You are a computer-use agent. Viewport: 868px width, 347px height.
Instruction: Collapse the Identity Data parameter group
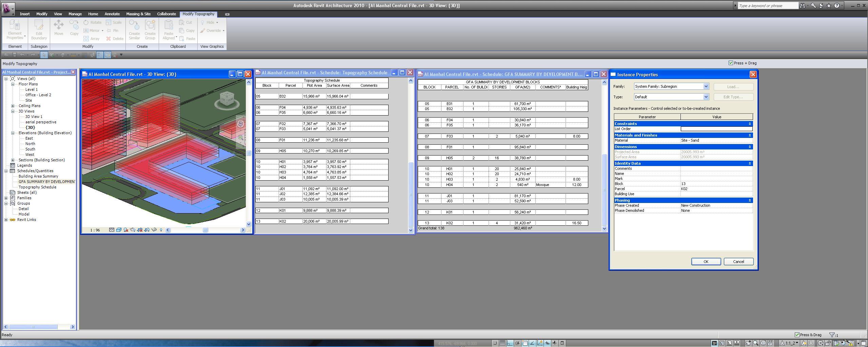point(750,163)
